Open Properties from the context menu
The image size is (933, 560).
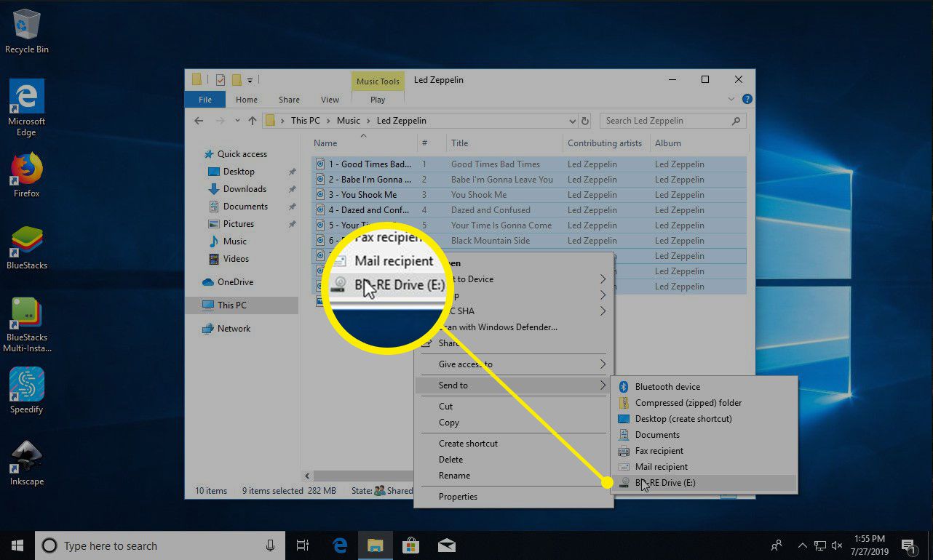513,497
